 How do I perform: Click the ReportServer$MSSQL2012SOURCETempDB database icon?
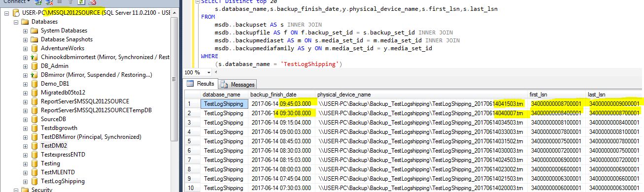(x=34, y=110)
